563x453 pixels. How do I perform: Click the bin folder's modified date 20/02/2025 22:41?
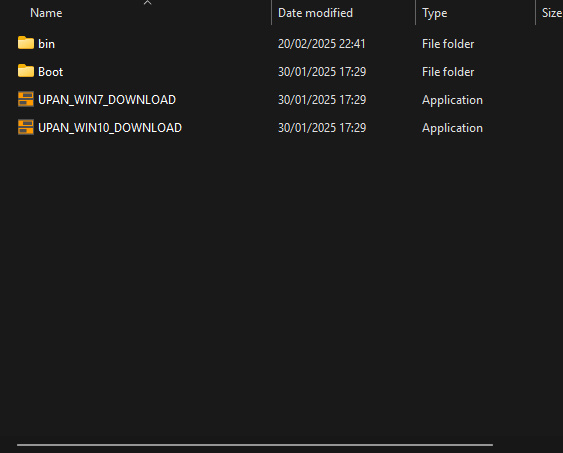[322, 44]
